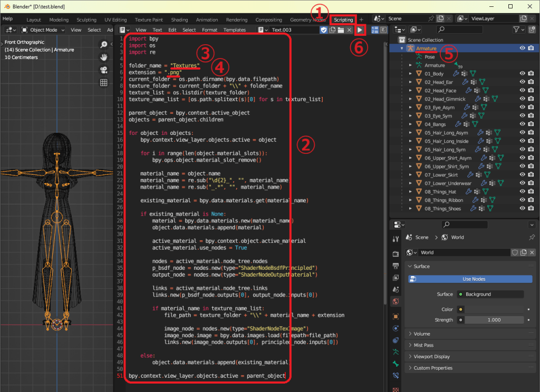Expand the Volume panel
This screenshot has height=392, width=540.
click(x=421, y=334)
